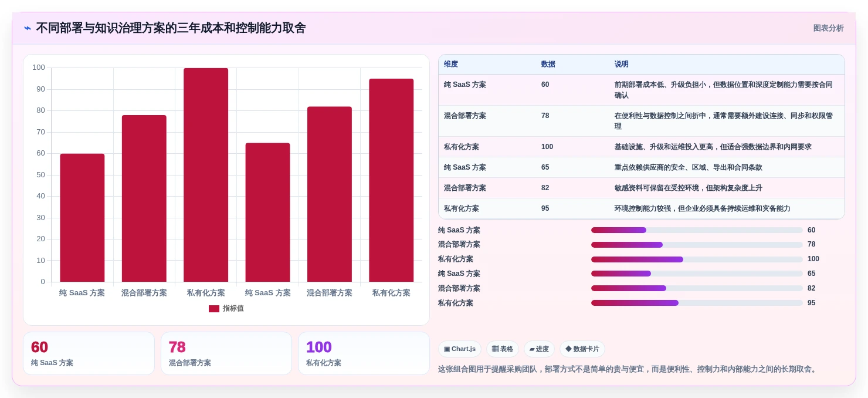Image resolution: width=868 pixels, height=398 pixels.
Task: Sort by the 说明 table column header
Action: (x=622, y=65)
